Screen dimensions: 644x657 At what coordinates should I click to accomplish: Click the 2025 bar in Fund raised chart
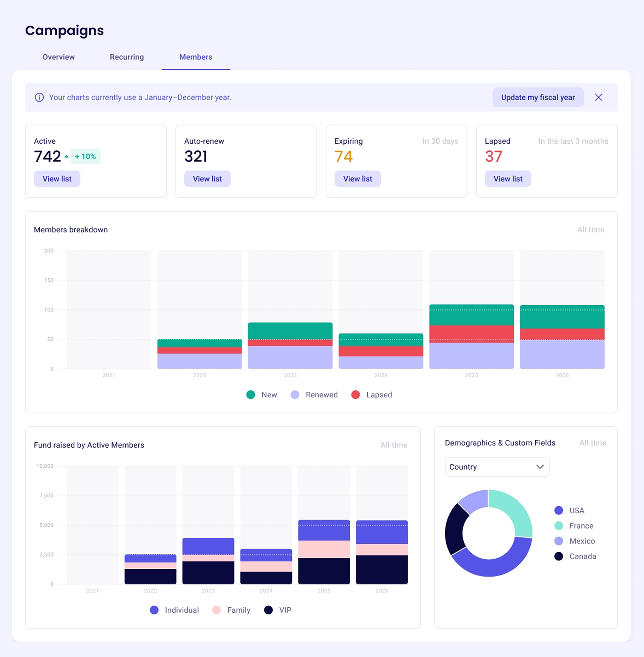click(324, 552)
